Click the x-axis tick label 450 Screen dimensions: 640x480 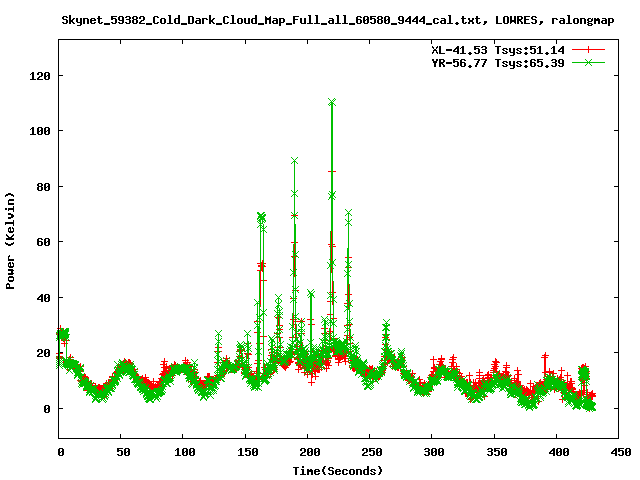pos(620,452)
